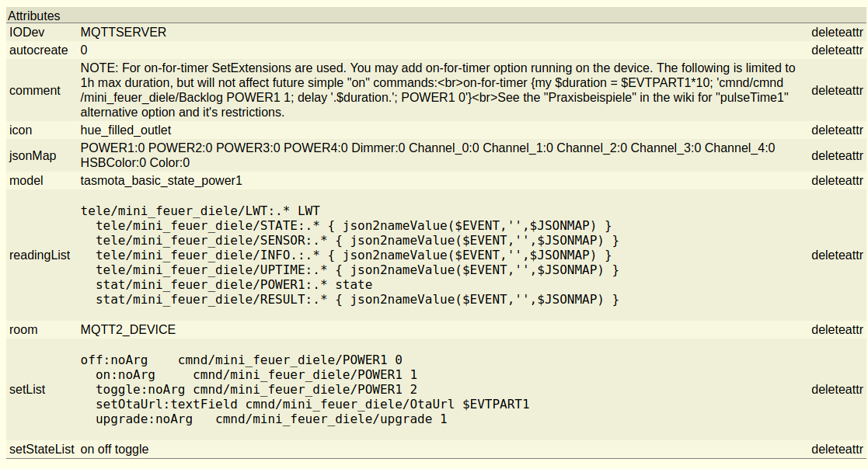Open the comment attribute for editing
Viewport: 868px width, 469px height.
35,91
